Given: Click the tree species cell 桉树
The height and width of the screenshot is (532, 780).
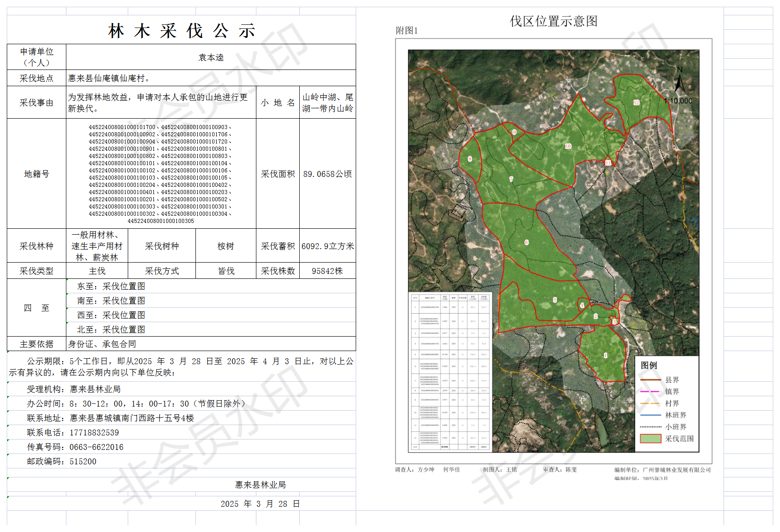Looking at the screenshot, I should click(x=226, y=246).
